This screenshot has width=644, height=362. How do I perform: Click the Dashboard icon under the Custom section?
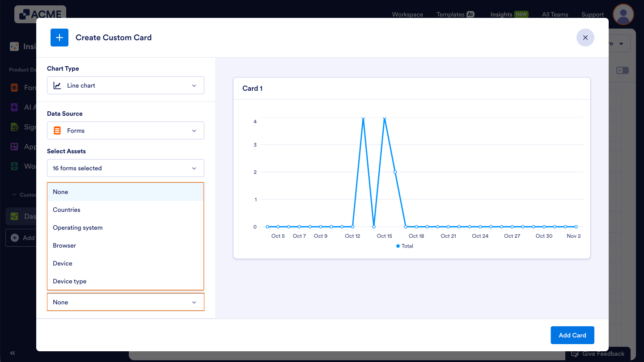tap(13, 216)
